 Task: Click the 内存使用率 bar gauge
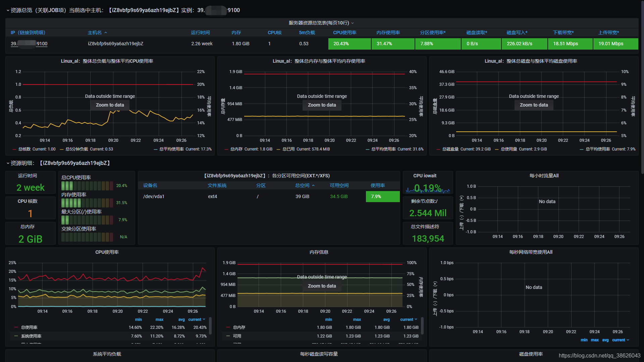(x=87, y=203)
